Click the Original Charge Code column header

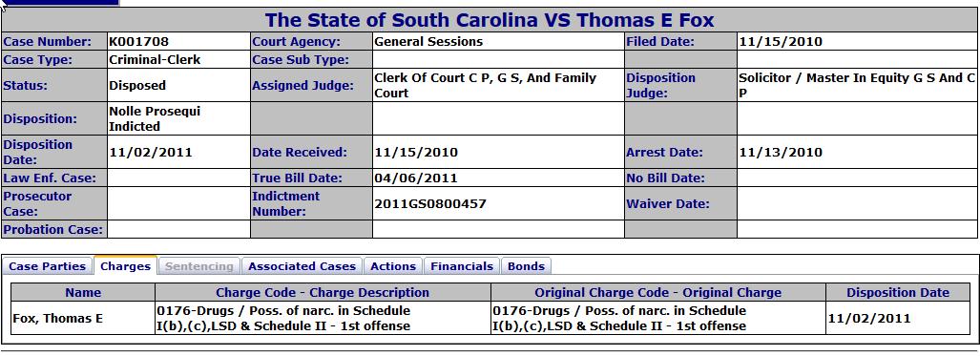pyautogui.click(x=658, y=292)
